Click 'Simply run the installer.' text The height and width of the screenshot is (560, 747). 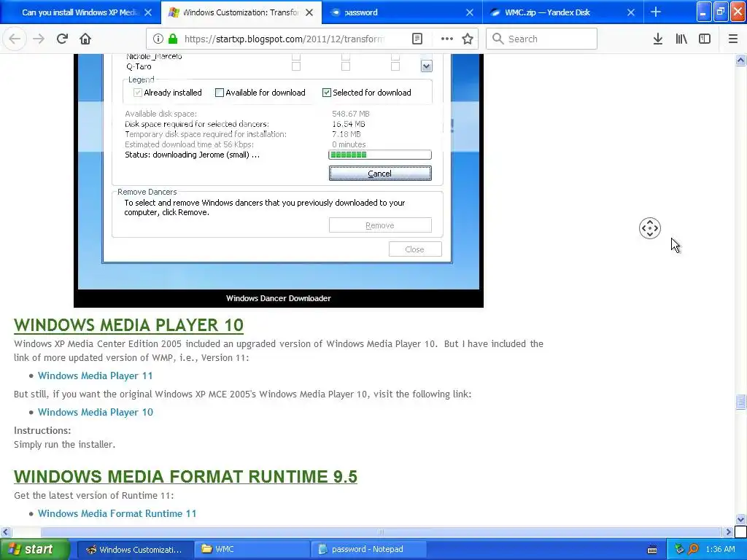click(x=64, y=444)
